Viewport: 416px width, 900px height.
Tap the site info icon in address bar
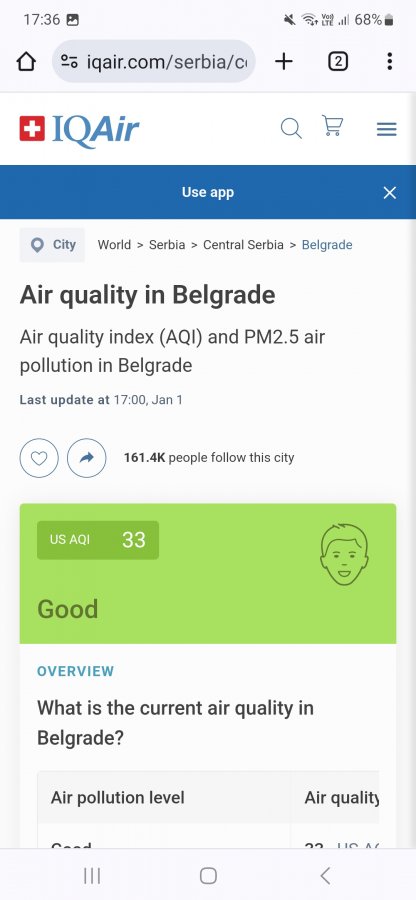coord(69,61)
